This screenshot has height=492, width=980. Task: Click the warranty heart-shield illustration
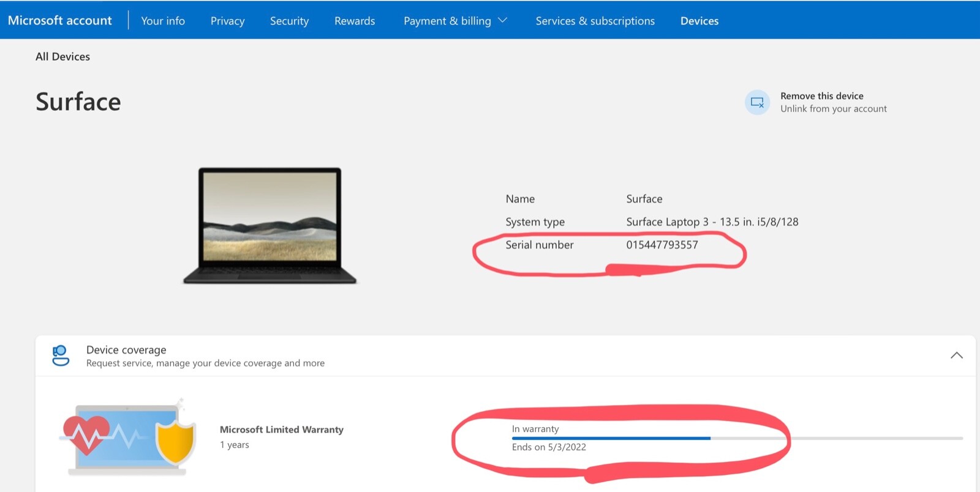(x=128, y=437)
